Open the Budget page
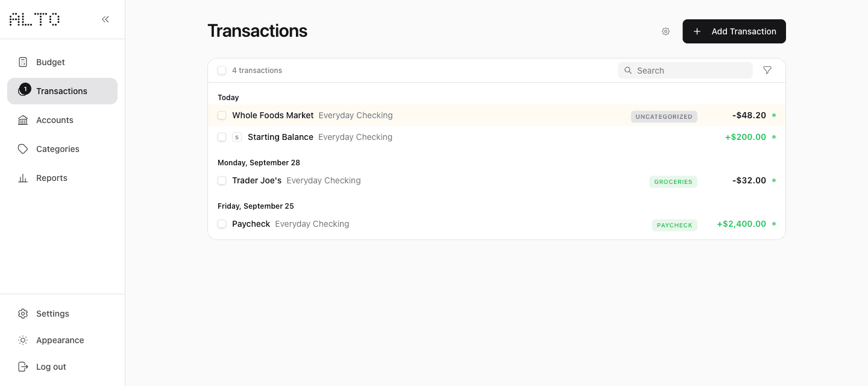The image size is (868, 386). point(62,62)
